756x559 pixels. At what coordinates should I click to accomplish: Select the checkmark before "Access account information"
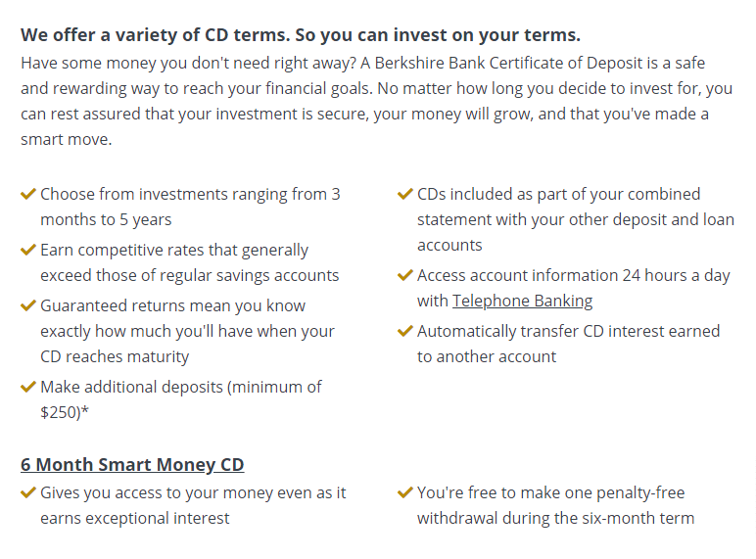pos(405,275)
